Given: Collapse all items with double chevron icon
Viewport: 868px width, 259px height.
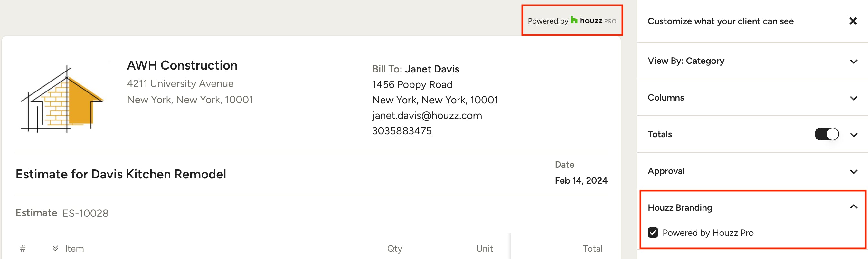Looking at the screenshot, I should pos(55,249).
